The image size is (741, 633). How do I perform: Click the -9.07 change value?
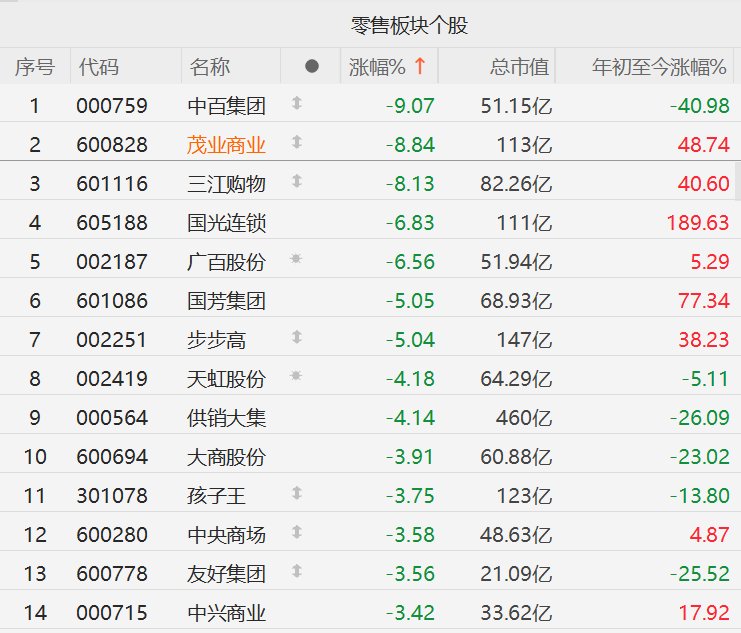[x=410, y=106]
